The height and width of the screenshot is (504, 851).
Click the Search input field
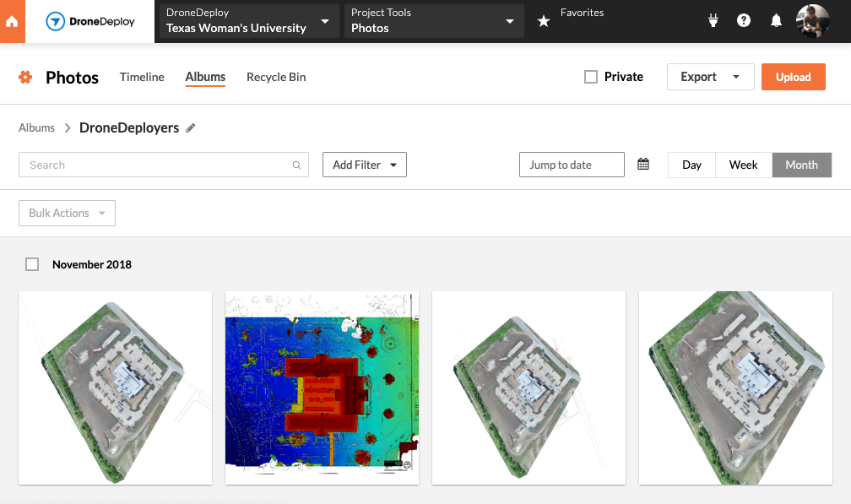(x=164, y=165)
